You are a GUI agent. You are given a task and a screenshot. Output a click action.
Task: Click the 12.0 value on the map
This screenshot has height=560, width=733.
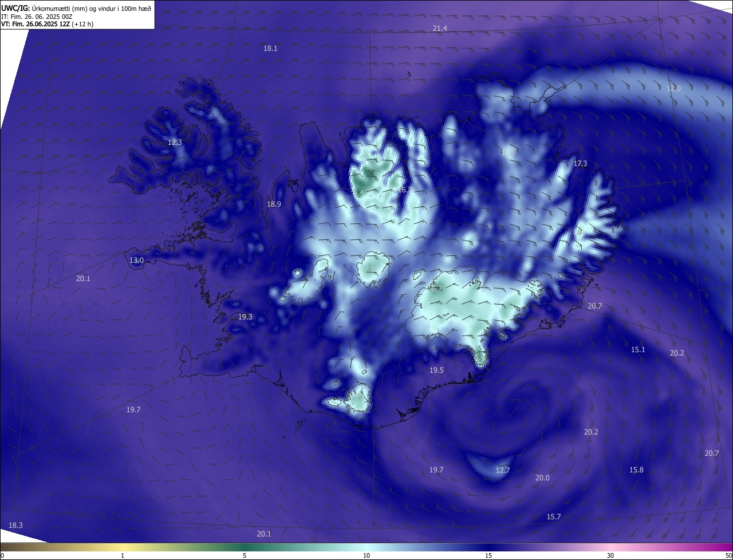[x=673, y=88]
